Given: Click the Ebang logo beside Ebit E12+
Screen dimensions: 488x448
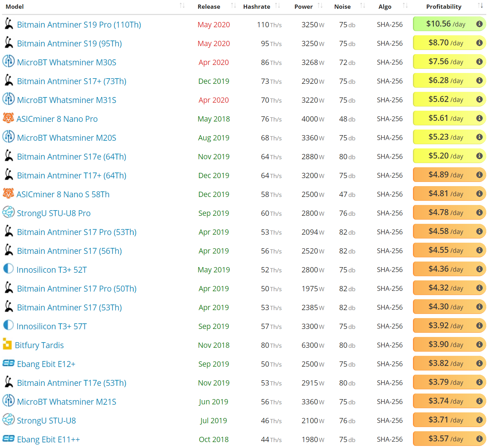Looking at the screenshot, I should click(x=9, y=363).
